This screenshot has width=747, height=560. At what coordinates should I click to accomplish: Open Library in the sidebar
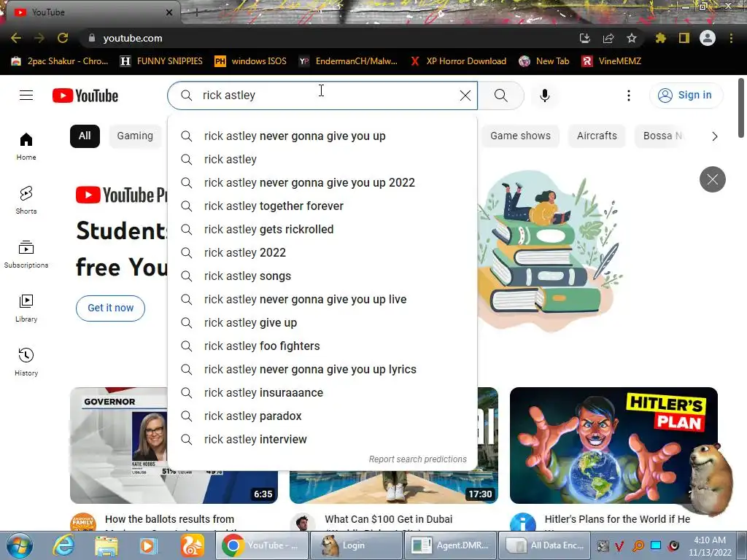pos(26,308)
